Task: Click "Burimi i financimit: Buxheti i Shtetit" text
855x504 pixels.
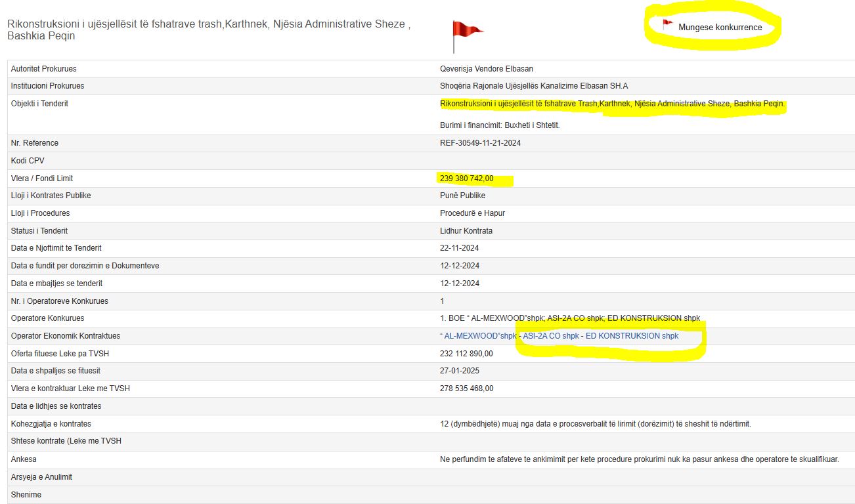Action: [x=499, y=125]
